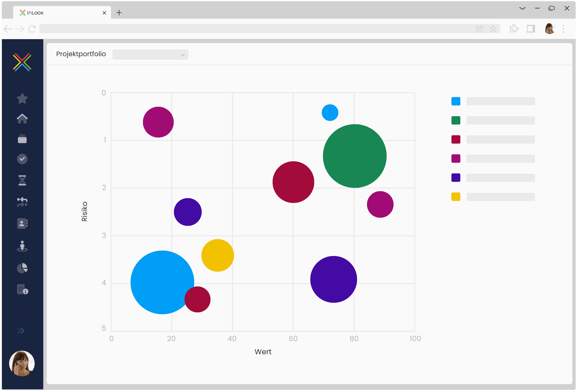579x392 pixels.
Task: Click the legend label next to green swatch
Action: click(x=501, y=120)
